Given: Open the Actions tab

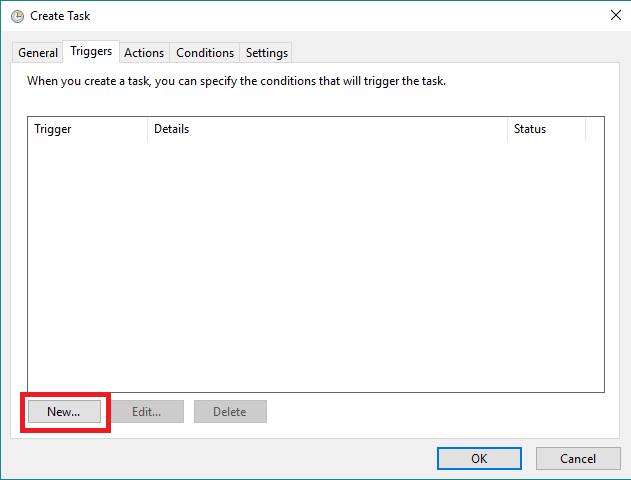Looking at the screenshot, I should point(144,53).
